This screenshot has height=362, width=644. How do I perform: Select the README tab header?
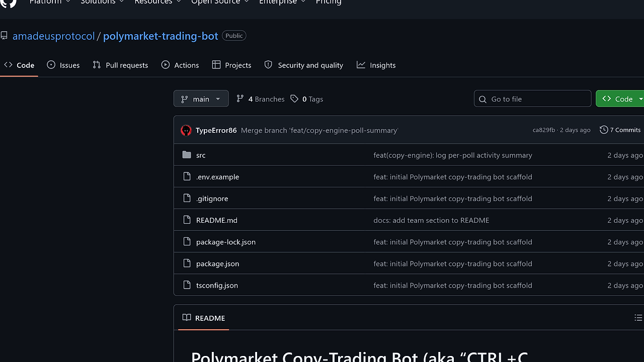click(203, 318)
